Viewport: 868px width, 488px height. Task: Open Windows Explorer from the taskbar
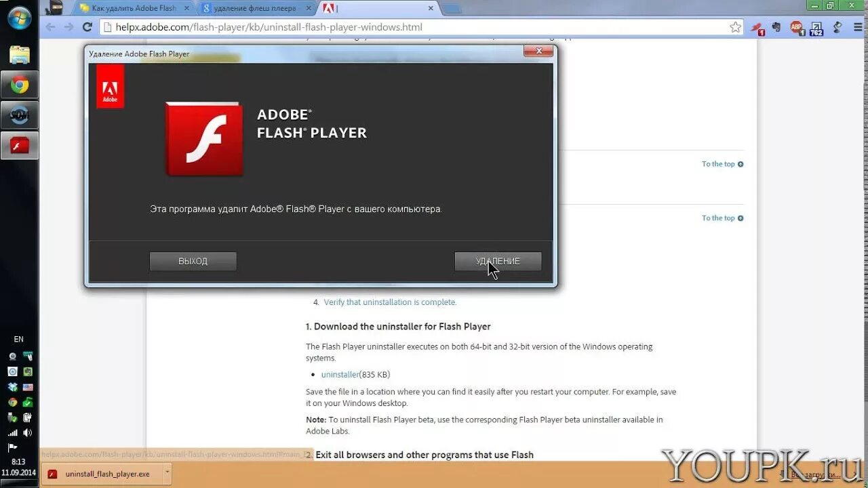pyautogui.click(x=20, y=55)
